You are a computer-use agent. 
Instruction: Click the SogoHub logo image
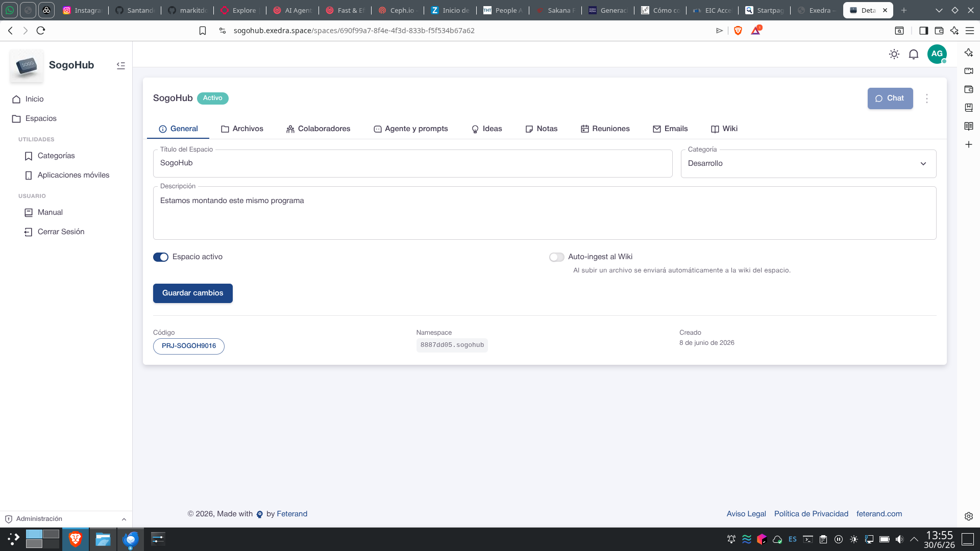[x=27, y=65]
